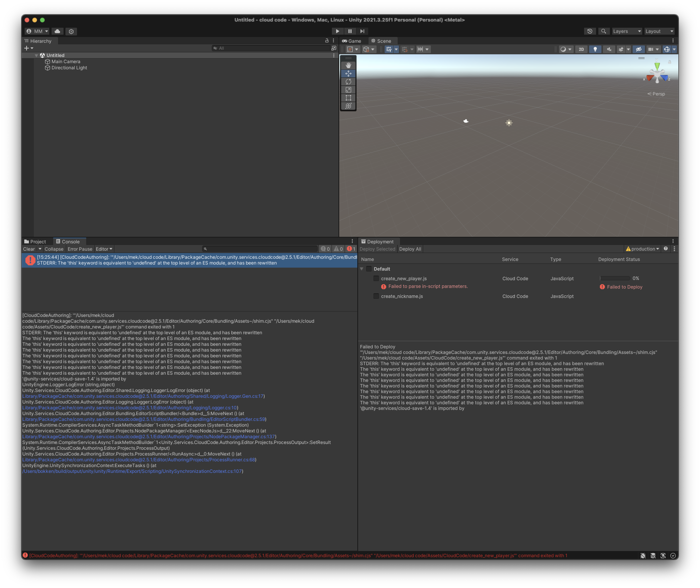The image size is (700, 588).
Task: Open the Undo history icon
Action: [x=590, y=31]
